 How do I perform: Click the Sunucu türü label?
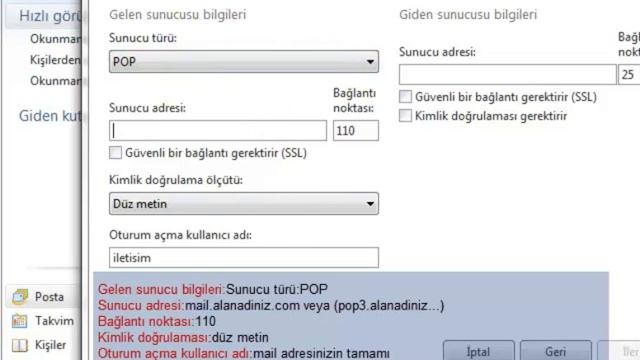(x=143, y=38)
